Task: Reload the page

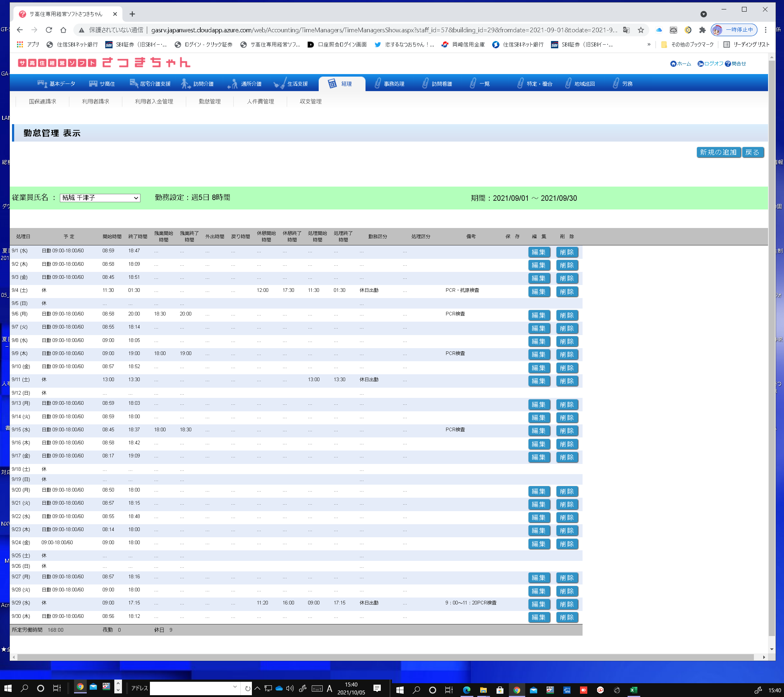Action: pos(49,30)
